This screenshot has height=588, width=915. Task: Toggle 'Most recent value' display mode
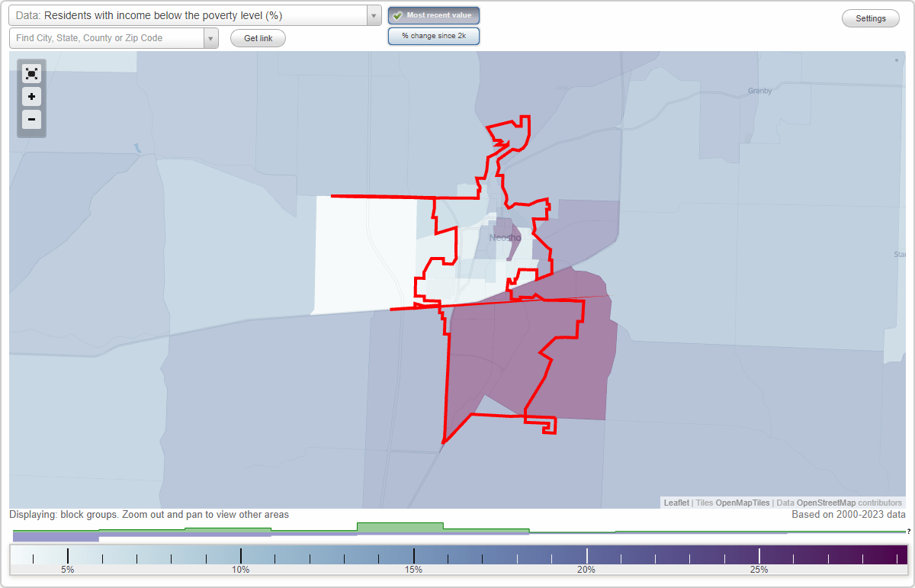click(x=433, y=15)
